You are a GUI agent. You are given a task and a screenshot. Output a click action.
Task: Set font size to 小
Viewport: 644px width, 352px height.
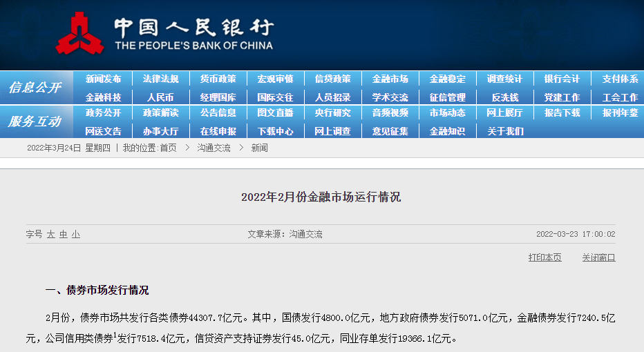[x=75, y=234]
